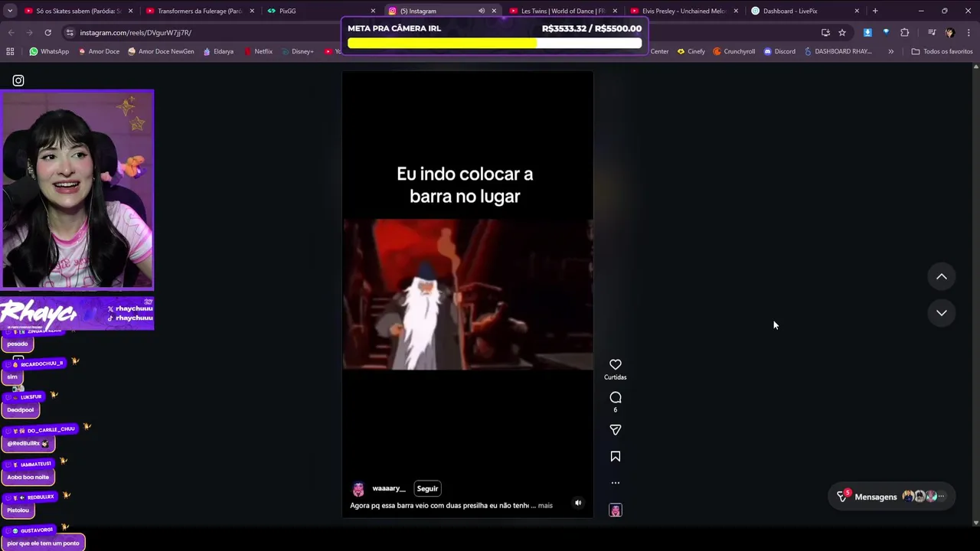
Task: Open the Discord bookmark
Action: click(779, 51)
